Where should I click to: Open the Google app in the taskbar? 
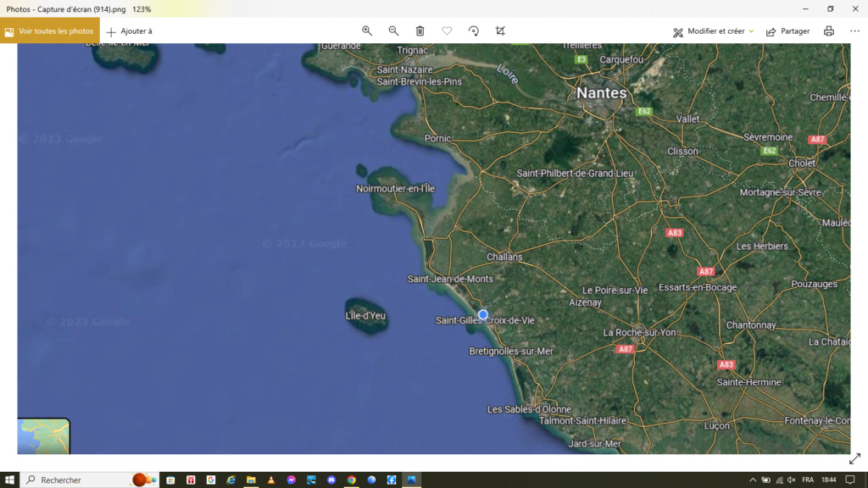[x=211, y=480]
